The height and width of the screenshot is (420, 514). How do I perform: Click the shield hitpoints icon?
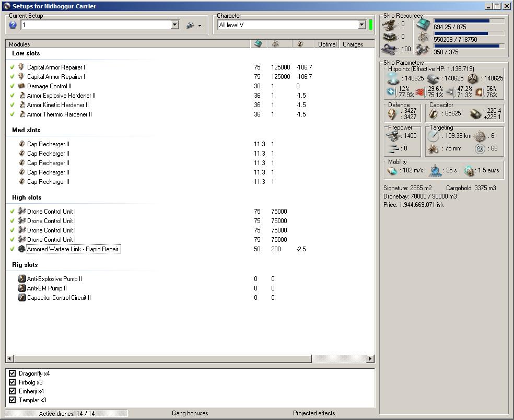pos(393,78)
